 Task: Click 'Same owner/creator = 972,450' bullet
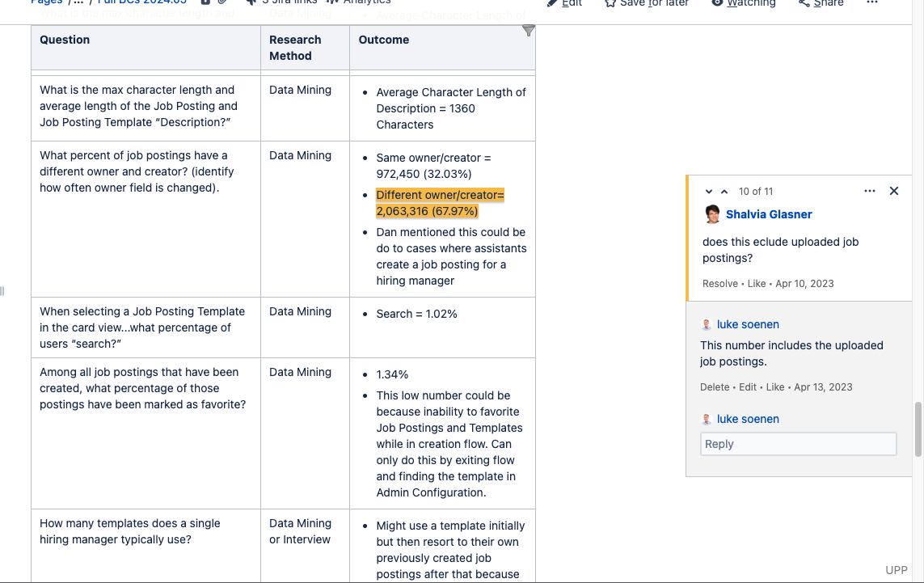click(434, 166)
